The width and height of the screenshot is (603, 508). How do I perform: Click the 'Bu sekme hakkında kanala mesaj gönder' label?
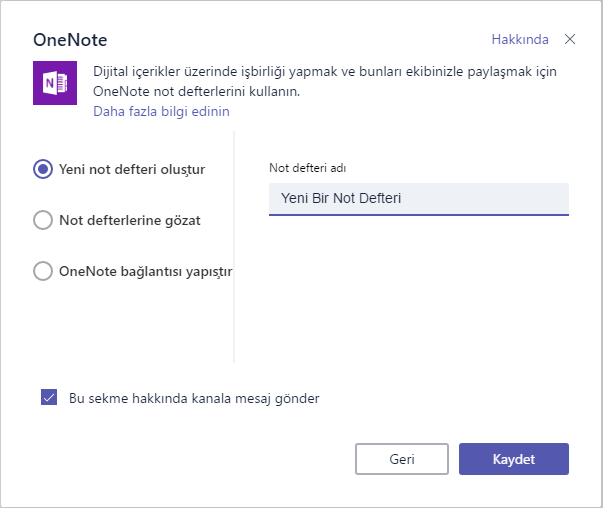194,398
